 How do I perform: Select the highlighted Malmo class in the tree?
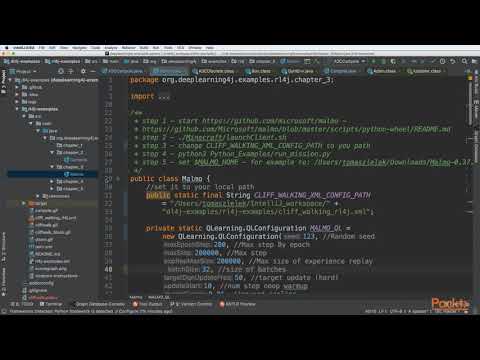point(52,174)
